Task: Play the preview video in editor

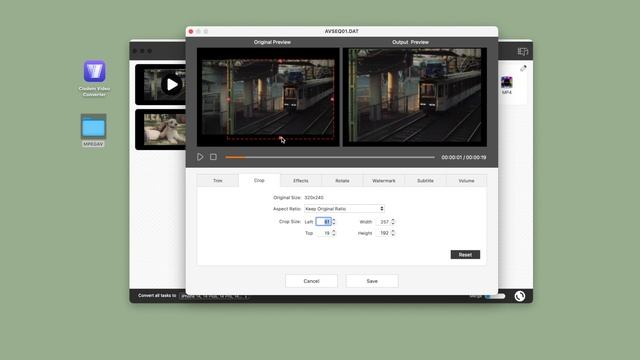Action: point(200,157)
